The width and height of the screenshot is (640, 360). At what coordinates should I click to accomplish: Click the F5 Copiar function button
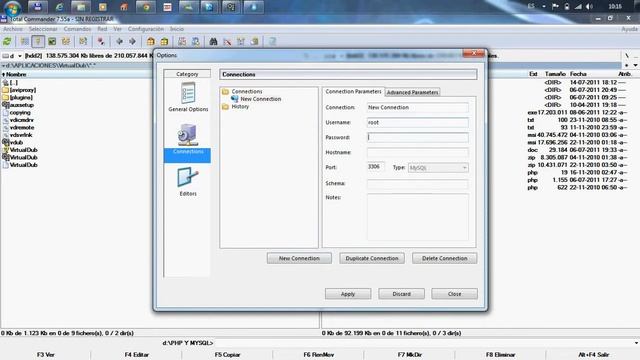(227, 355)
